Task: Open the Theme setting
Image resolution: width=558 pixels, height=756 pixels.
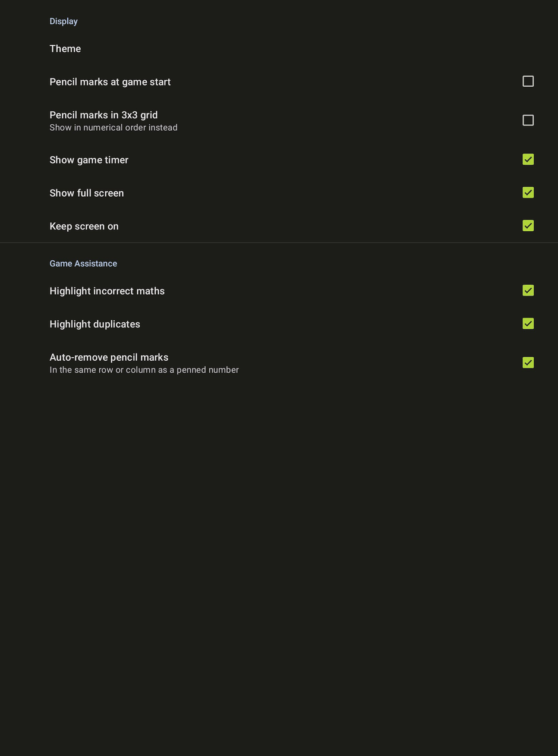Action: [x=65, y=49]
